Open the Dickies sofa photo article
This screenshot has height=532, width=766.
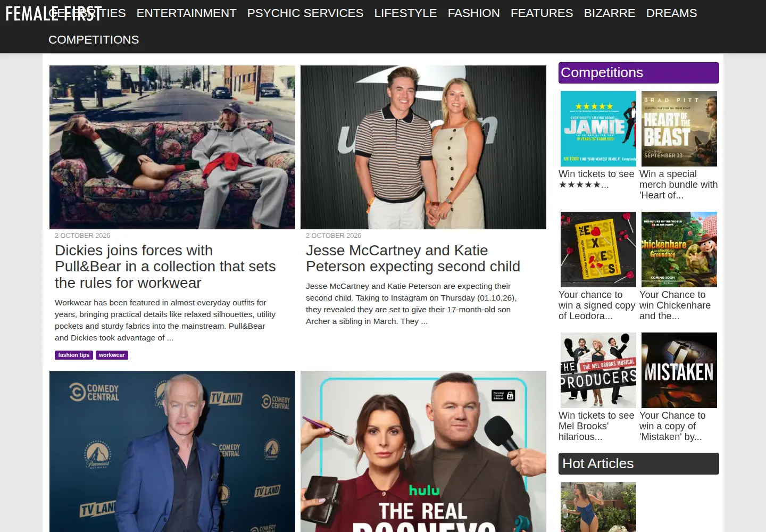coord(172,147)
